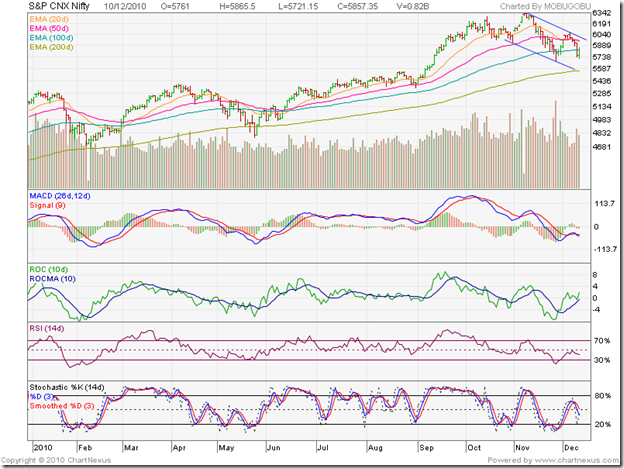The height and width of the screenshot is (469, 624).
Task: Click the 'Dec' time axis label
Action: pyautogui.click(x=571, y=448)
